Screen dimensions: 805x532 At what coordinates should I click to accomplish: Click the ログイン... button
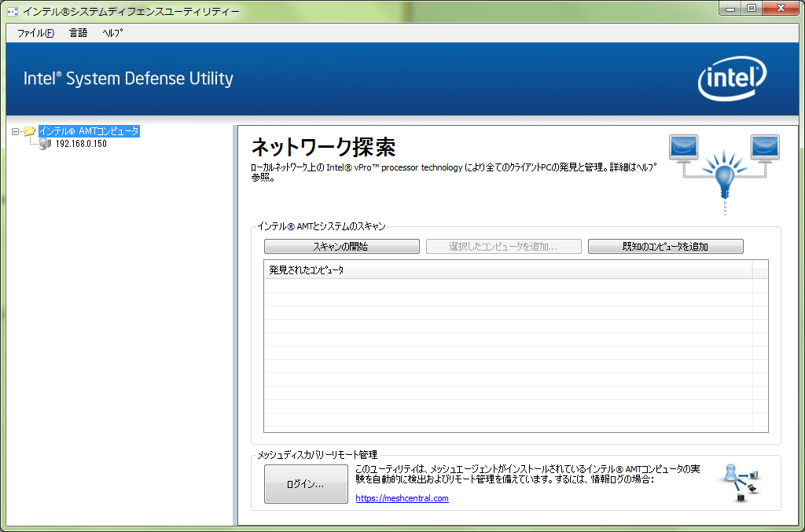306,484
